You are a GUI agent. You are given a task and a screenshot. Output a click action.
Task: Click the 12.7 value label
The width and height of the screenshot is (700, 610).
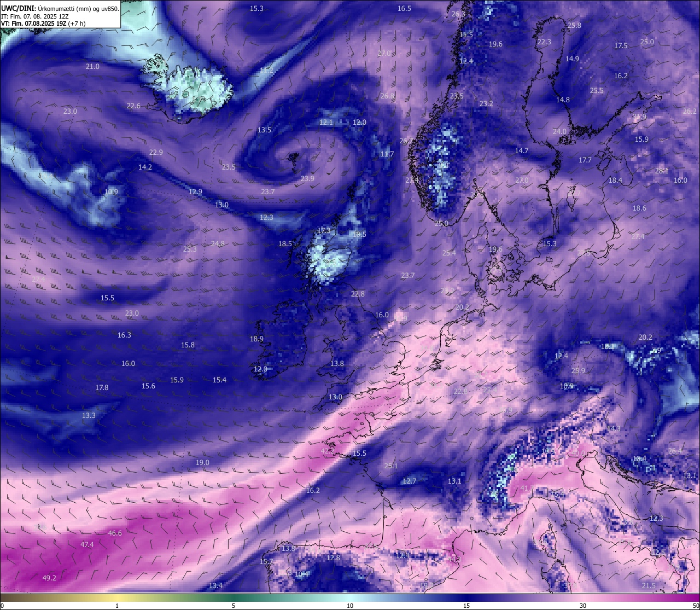(410, 481)
